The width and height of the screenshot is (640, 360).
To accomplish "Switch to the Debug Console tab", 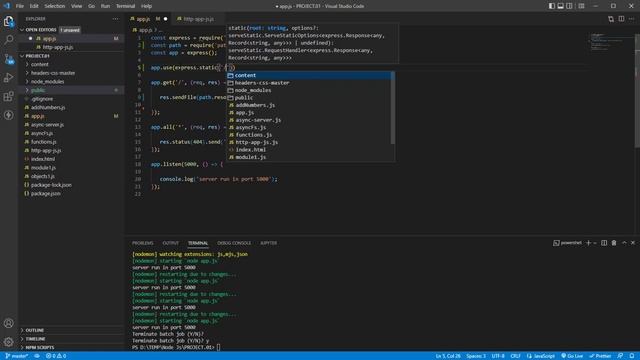I will click(x=234, y=243).
